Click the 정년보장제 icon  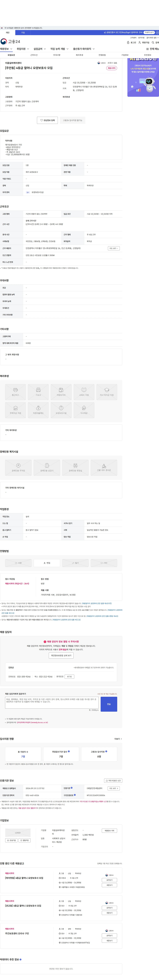61,410
